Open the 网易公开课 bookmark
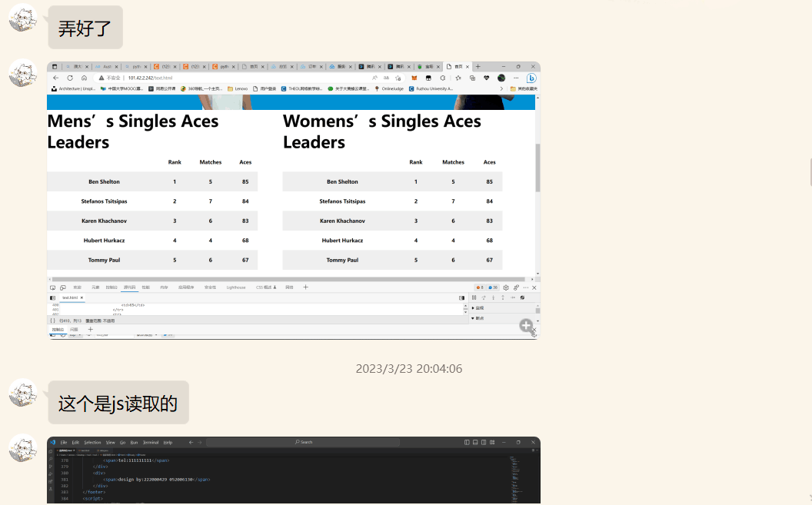 [162, 88]
